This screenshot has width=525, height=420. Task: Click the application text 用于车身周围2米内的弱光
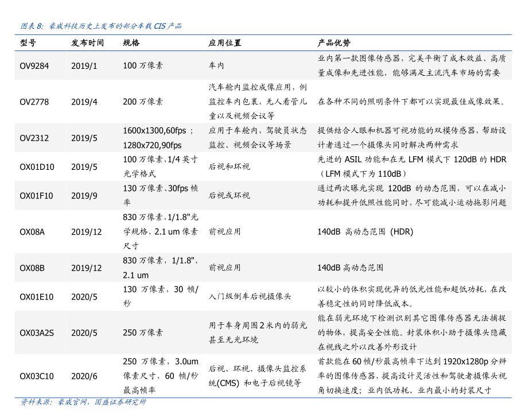click(258, 325)
